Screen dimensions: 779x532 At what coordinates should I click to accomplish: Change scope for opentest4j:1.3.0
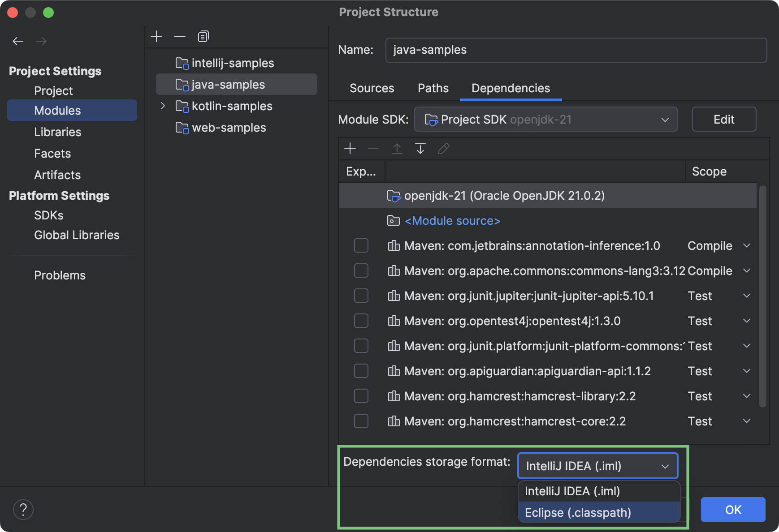746,321
